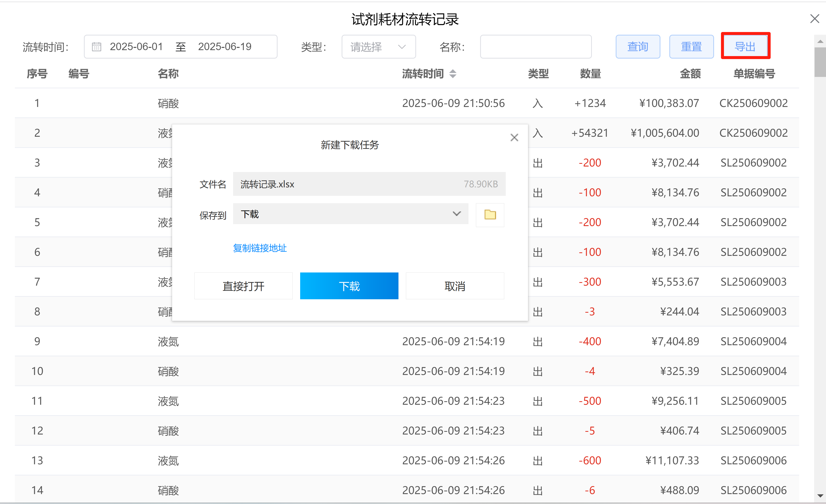Open the calendar date picker icon
This screenshot has width=826, height=504.
(x=96, y=47)
